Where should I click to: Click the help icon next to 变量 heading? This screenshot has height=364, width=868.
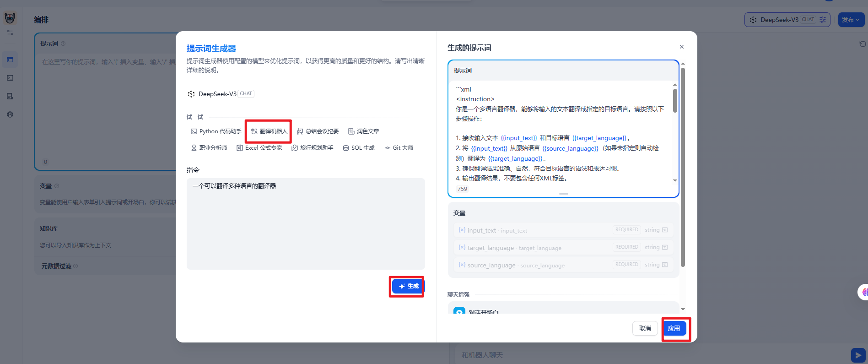pos(57,186)
